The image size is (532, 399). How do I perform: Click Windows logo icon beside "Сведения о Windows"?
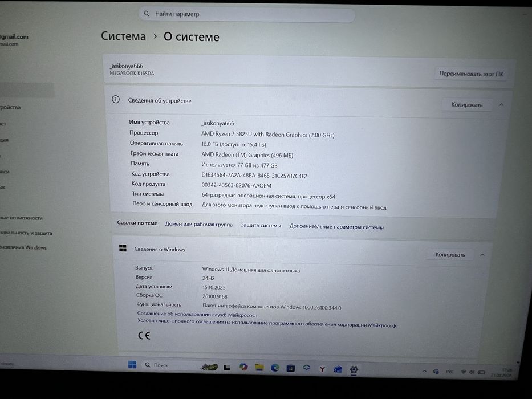[123, 248]
